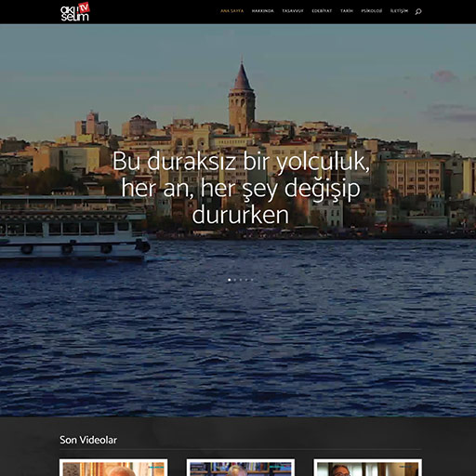Image resolution: width=476 pixels, height=476 pixels.
Task: Open the search magnifier icon
Action: coord(418,12)
